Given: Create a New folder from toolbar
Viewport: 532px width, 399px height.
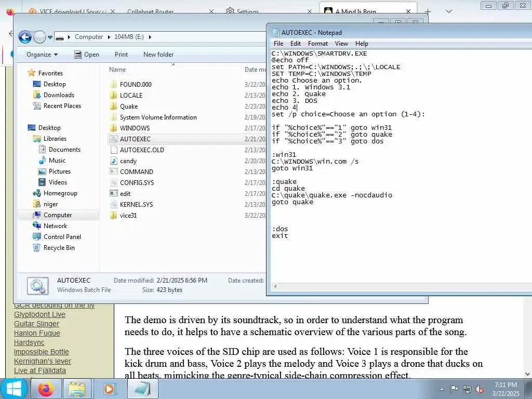Looking at the screenshot, I should [x=158, y=55].
